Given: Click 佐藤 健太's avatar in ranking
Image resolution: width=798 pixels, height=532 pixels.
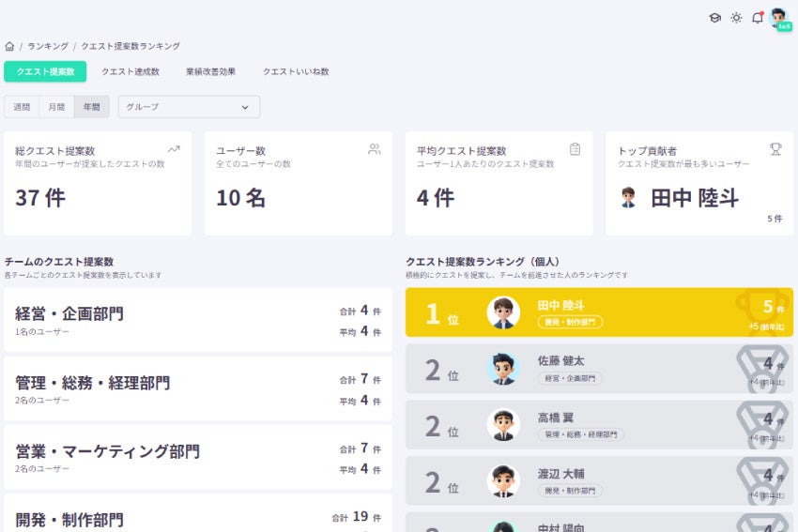Looking at the screenshot, I should point(503,369).
